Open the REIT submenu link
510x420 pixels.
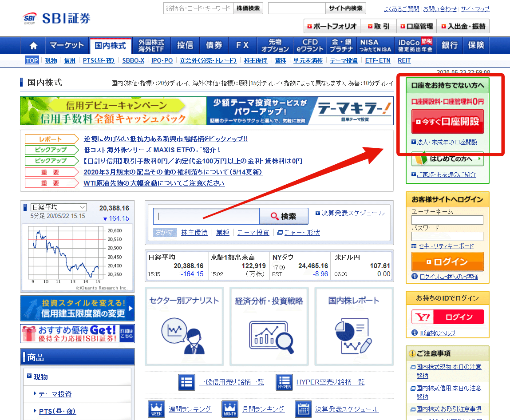(404, 60)
